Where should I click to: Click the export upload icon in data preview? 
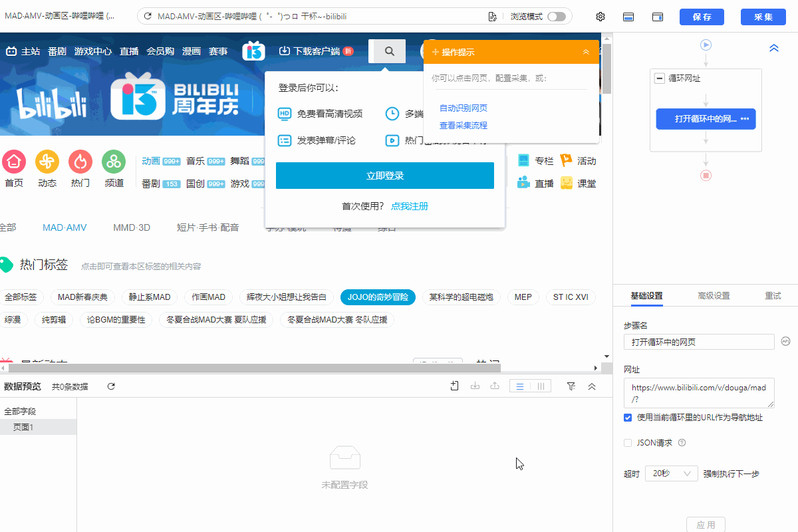point(495,386)
